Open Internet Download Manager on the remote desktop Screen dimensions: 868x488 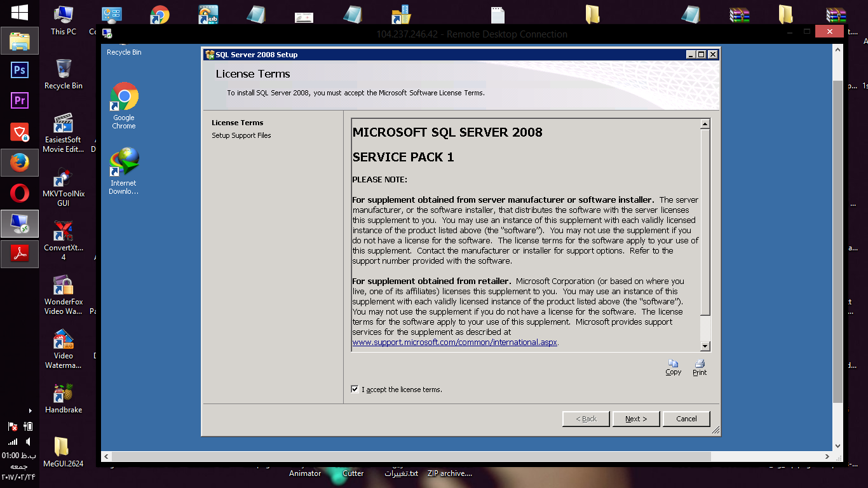pos(124,171)
